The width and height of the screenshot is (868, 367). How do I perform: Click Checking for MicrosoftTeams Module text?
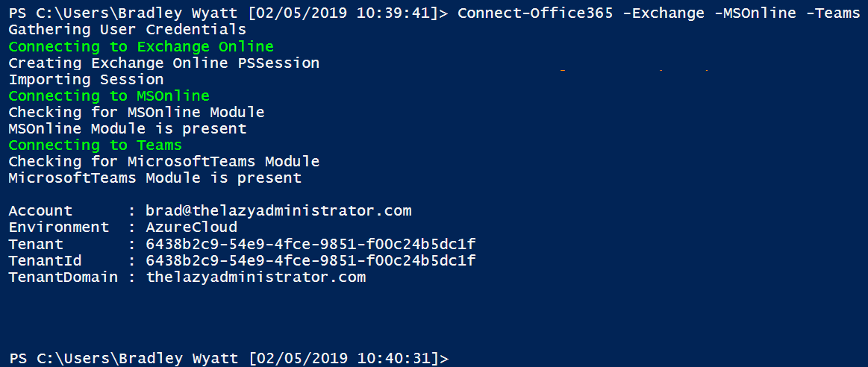[x=164, y=162]
